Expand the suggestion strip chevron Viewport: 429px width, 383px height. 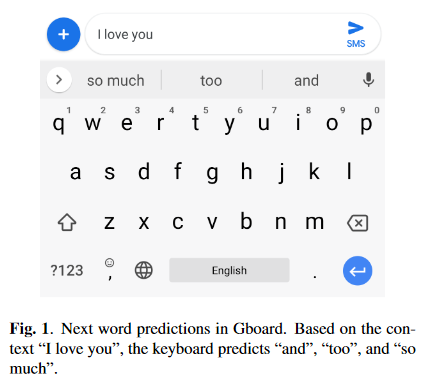(59, 80)
